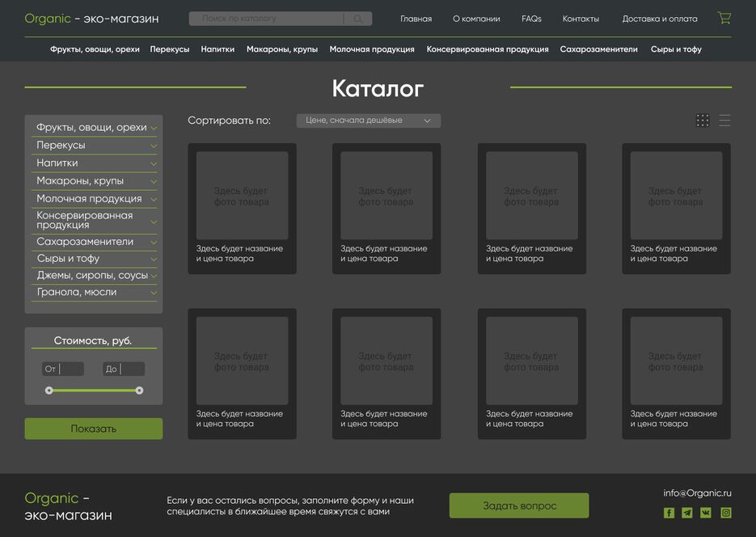Screen dimensions: 756x537
Task: Select Макароны, крупы in category bar
Action: pyautogui.click(x=282, y=49)
